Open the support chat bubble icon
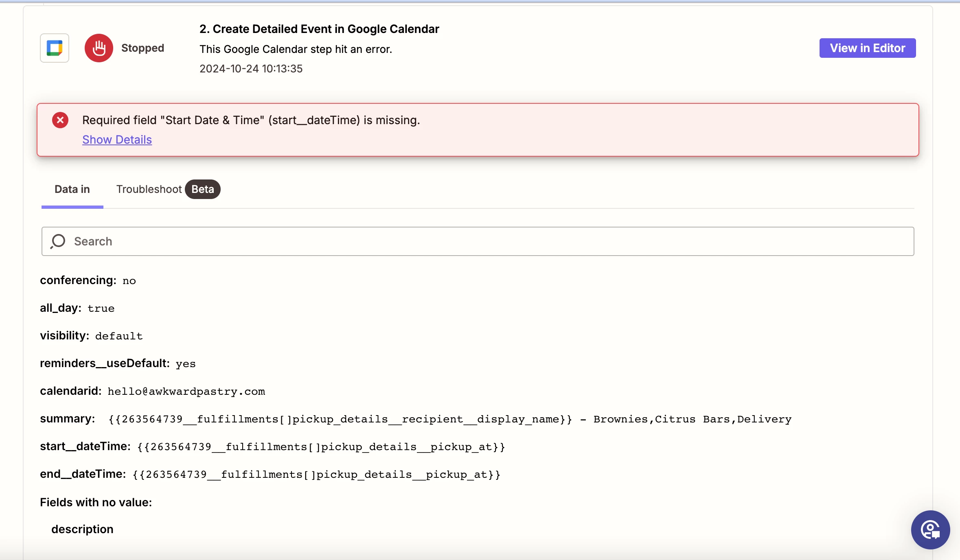 point(930,529)
